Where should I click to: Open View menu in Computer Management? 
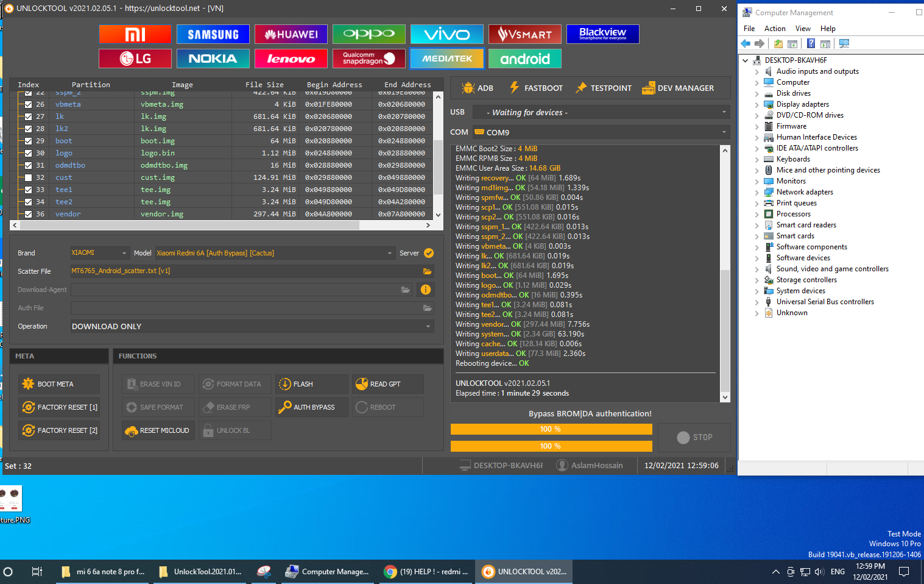pos(803,29)
